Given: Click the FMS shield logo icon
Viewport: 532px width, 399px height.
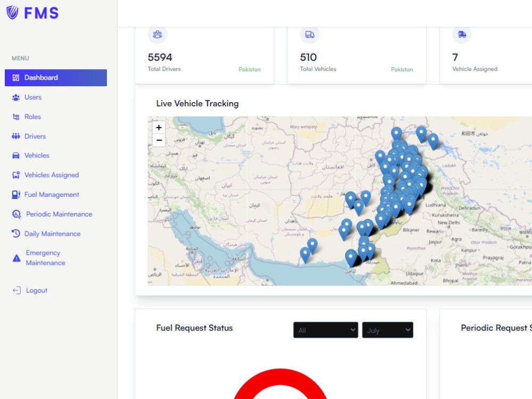Looking at the screenshot, I should pyautogui.click(x=13, y=13).
